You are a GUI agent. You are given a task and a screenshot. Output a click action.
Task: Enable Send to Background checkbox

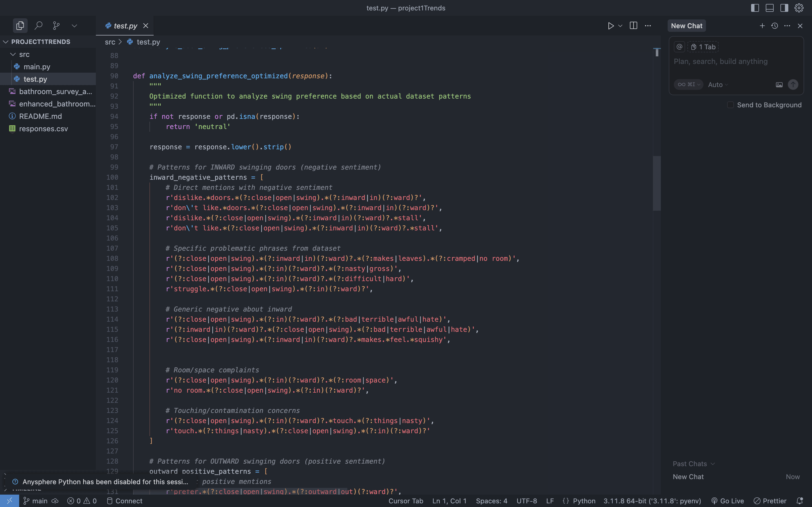pyautogui.click(x=730, y=105)
